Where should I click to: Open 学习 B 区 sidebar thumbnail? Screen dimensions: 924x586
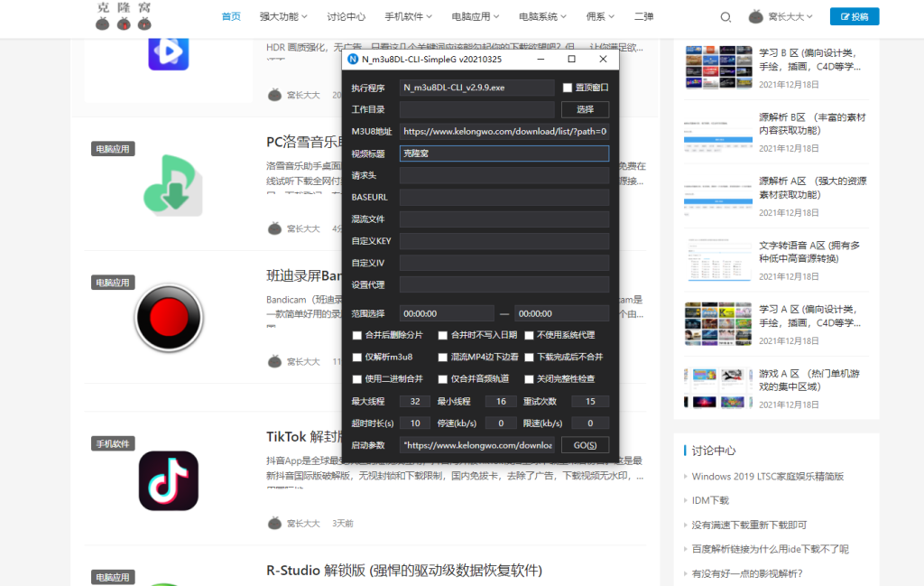tap(718, 68)
